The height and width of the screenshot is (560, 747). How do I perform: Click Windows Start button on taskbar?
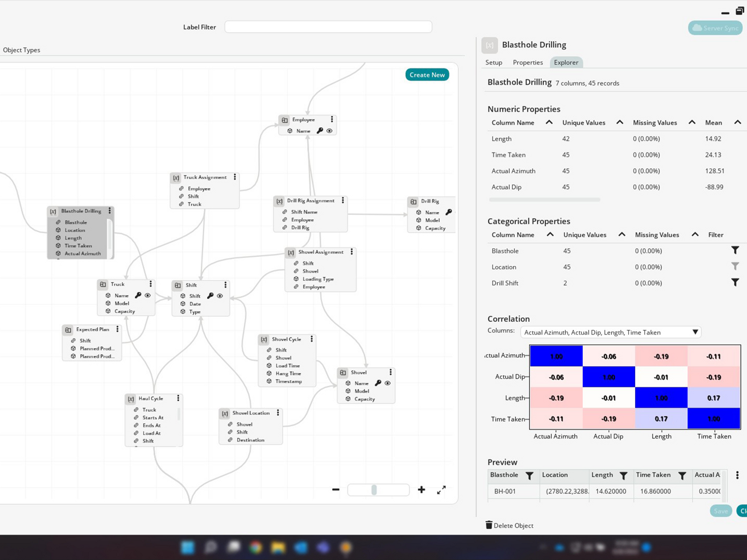click(x=188, y=547)
